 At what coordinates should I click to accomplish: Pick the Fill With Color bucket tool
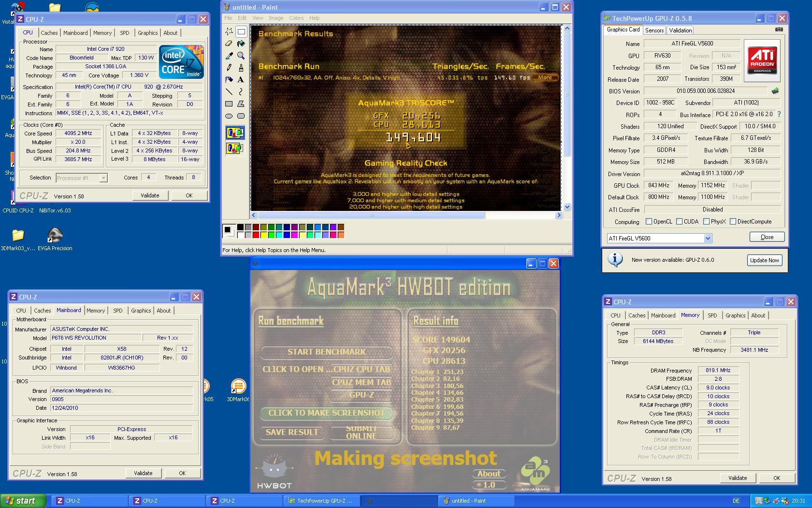point(241,44)
